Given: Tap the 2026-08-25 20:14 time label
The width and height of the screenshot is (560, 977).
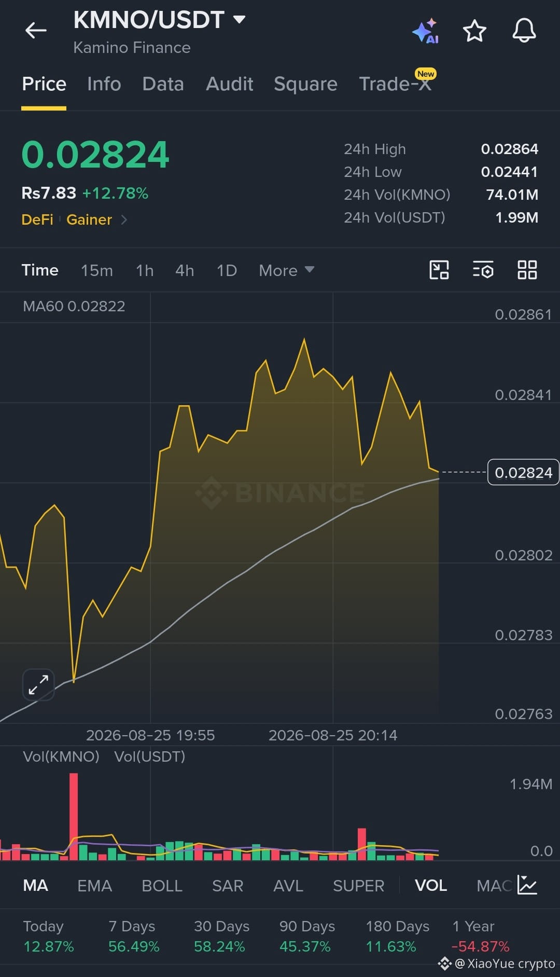Looking at the screenshot, I should point(333,735).
